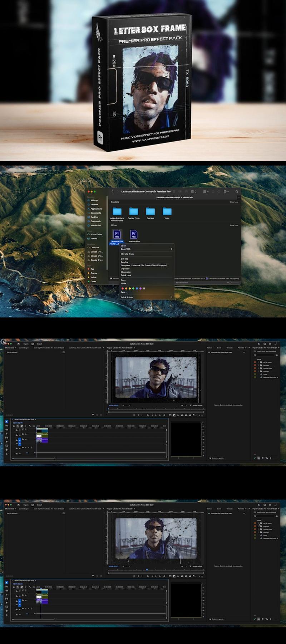Filter by the Green tag in Finder sidebar
The height and width of the screenshot is (644, 286).
92,282
